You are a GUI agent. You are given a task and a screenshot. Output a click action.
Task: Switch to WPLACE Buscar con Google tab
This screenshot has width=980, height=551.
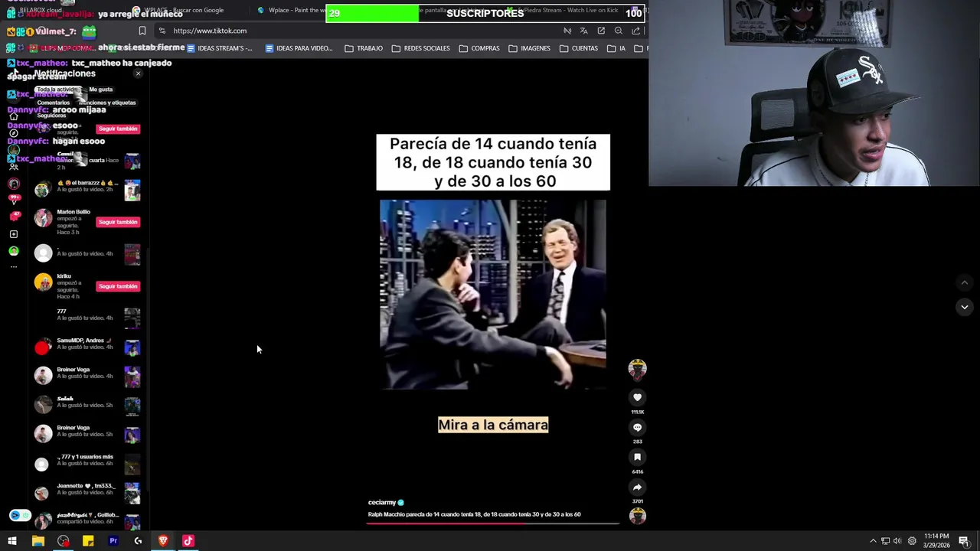click(x=184, y=10)
